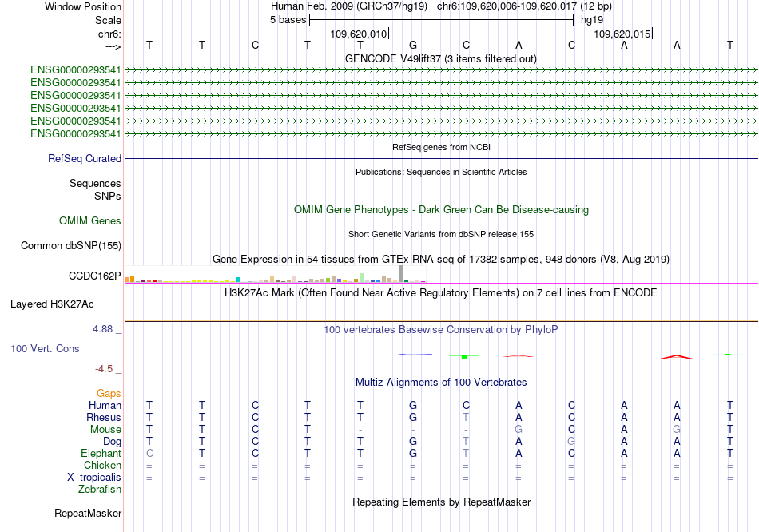This screenshot has width=759, height=532.
Task: Click the 100 Vert. Cons track label
Action: (45, 348)
